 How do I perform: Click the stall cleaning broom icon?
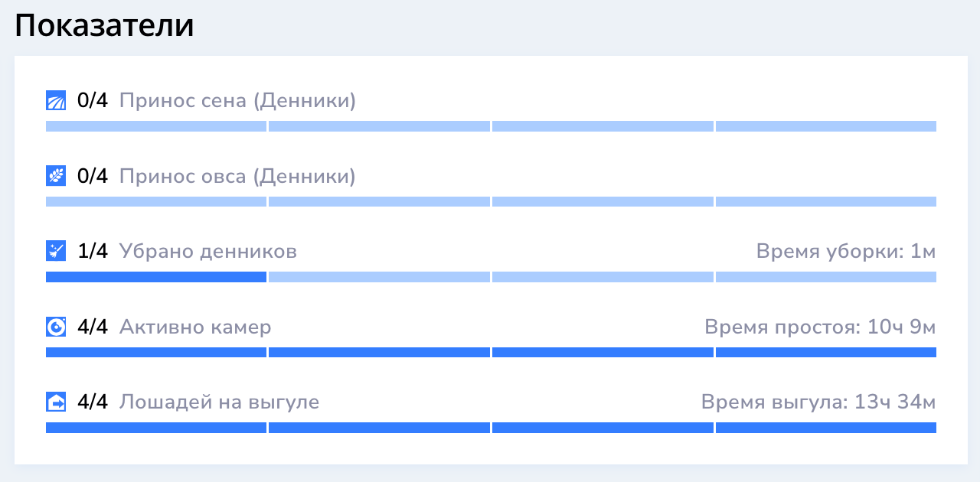click(56, 251)
